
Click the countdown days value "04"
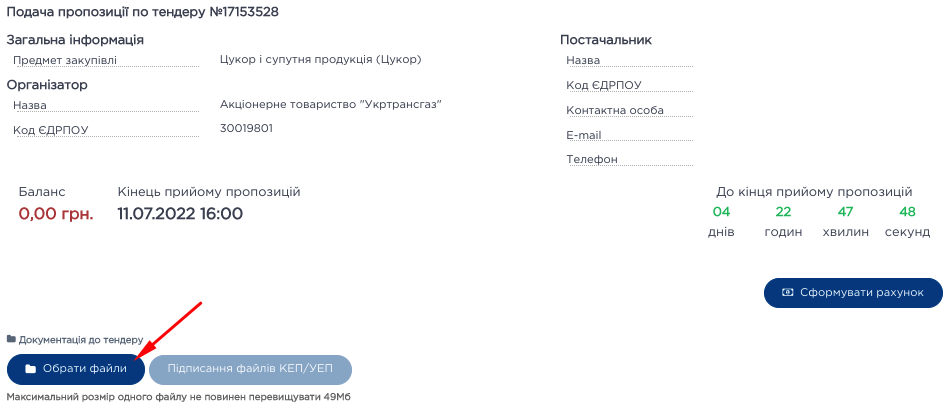[x=721, y=212]
